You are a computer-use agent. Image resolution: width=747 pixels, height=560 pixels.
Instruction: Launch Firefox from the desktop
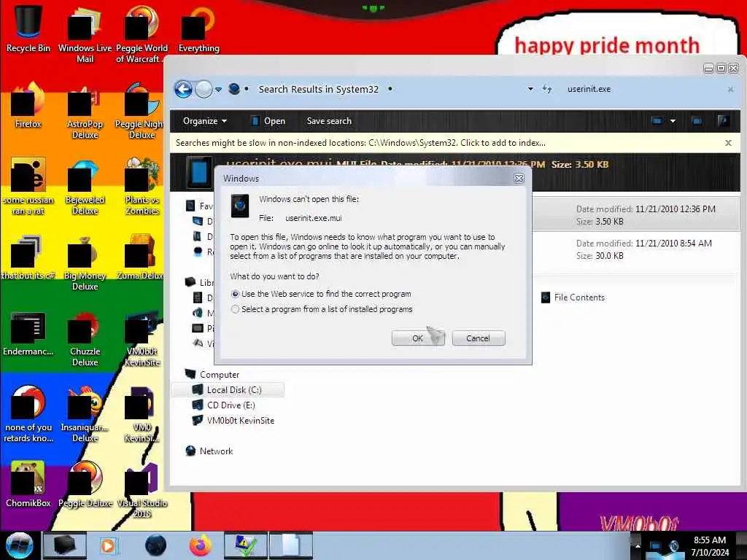tap(28, 106)
